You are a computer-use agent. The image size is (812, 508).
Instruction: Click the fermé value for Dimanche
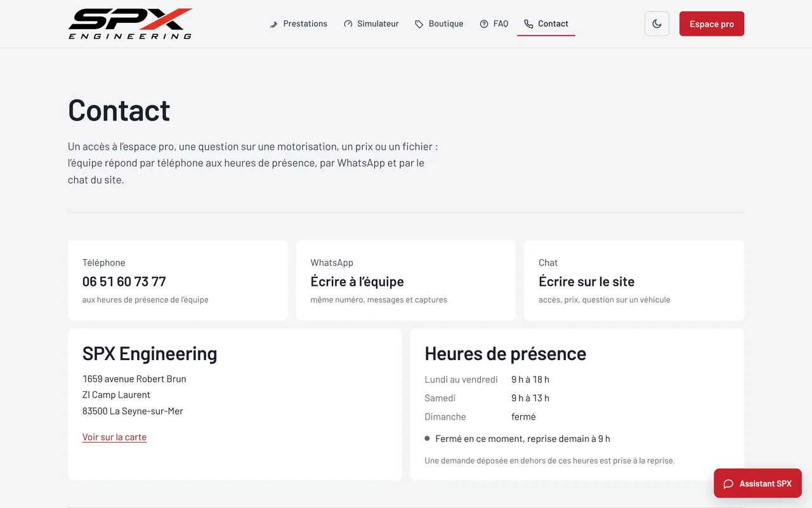[523, 417]
